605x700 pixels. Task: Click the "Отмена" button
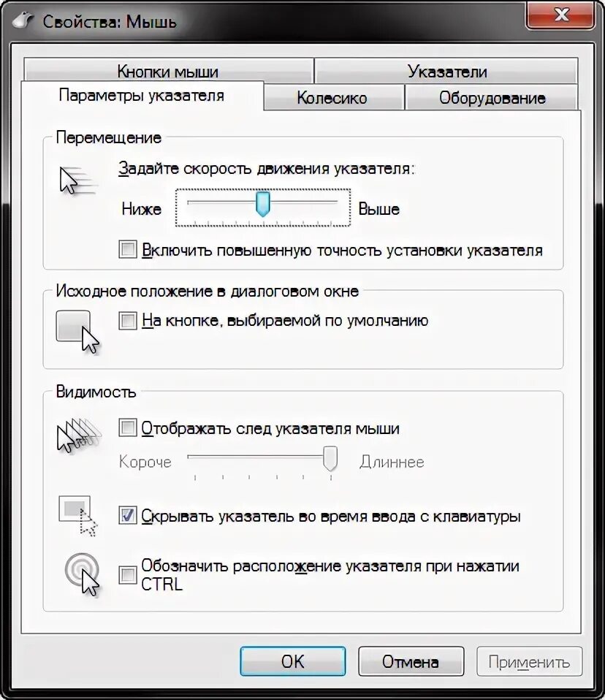[411, 661]
